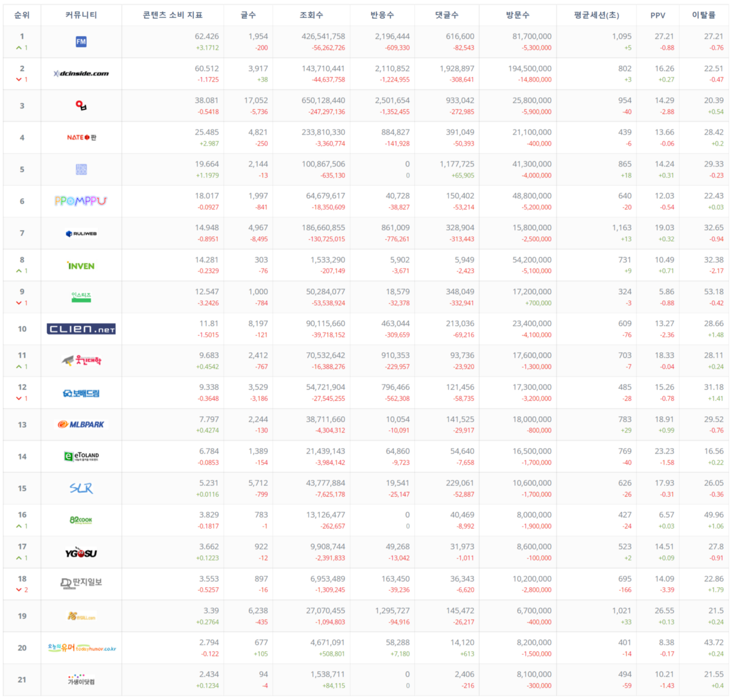Click the YGOSU logo
Viewport: 732px width, 700px height.
[x=81, y=553]
